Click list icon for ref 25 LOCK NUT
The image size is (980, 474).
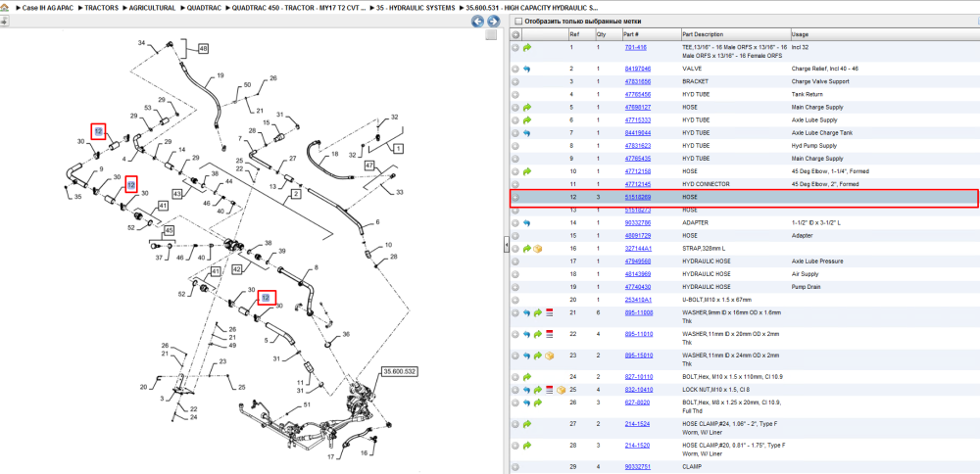(x=550, y=390)
